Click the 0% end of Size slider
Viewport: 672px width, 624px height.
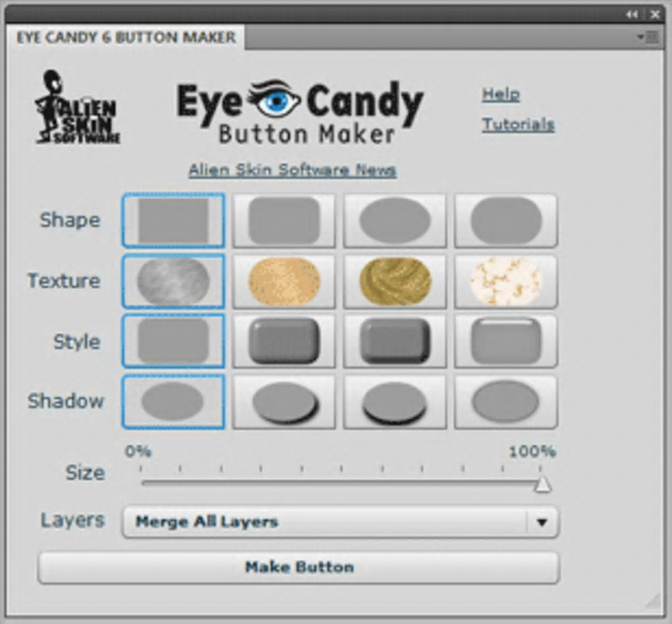pos(142,483)
